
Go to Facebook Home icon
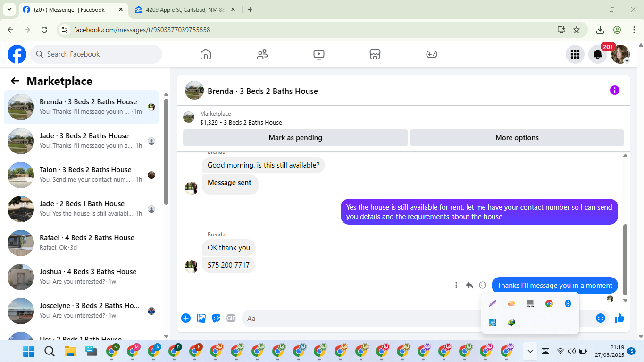click(x=206, y=54)
